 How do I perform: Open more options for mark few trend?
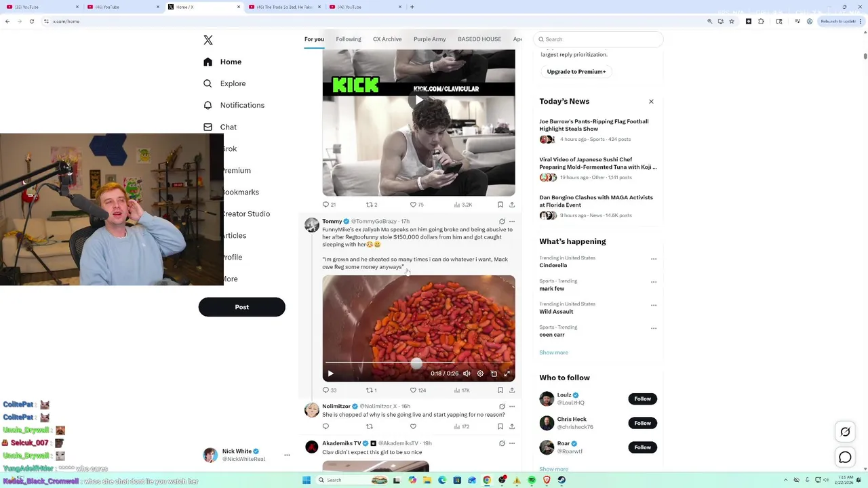coord(654,282)
